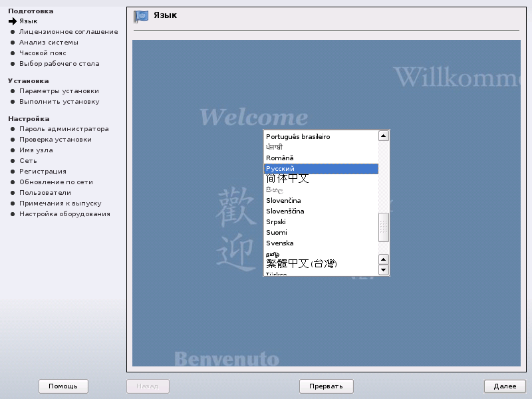Open help with the Помощь button
Viewport: 532px width, 399px height.
pos(63,386)
